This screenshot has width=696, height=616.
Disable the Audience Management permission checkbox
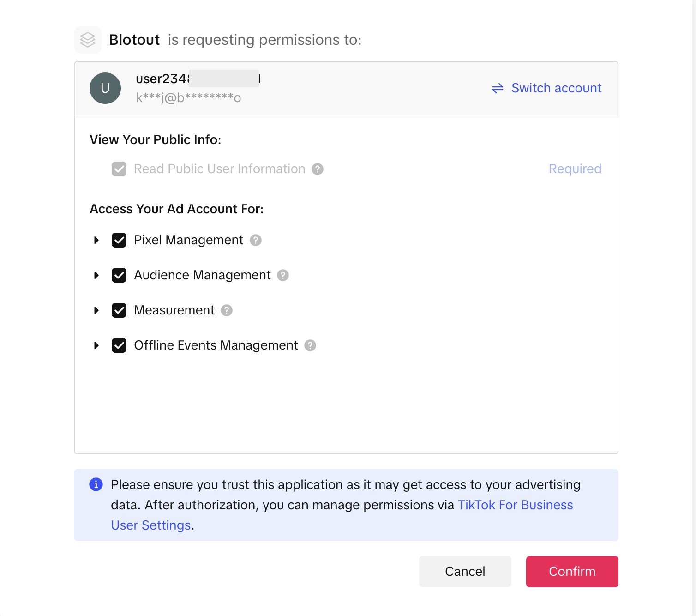tap(119, 275)
